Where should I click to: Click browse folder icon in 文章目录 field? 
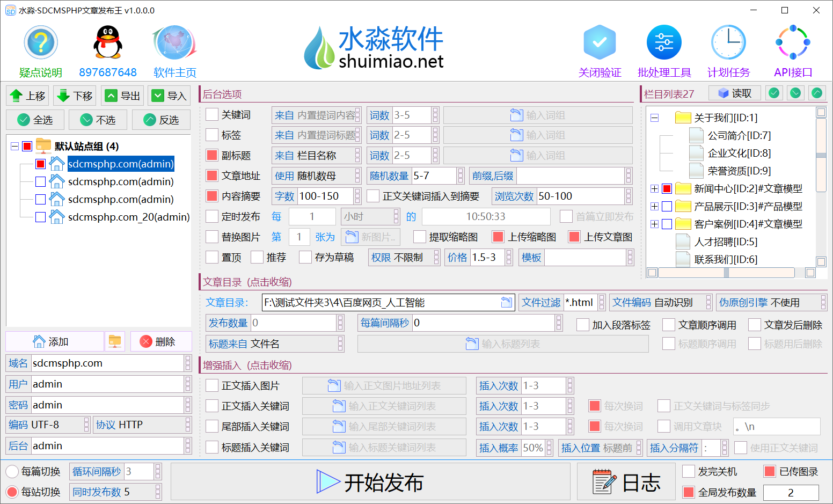pos(506,302)
